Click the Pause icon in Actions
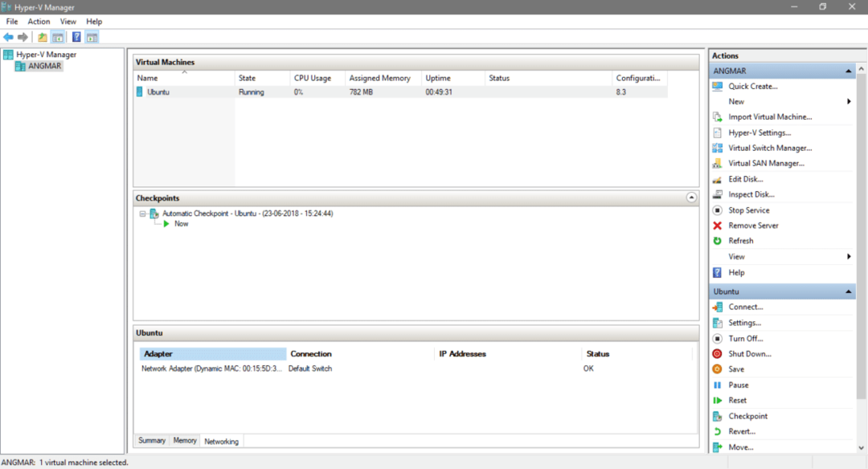 pyautogui.click(x=717, y=385)
